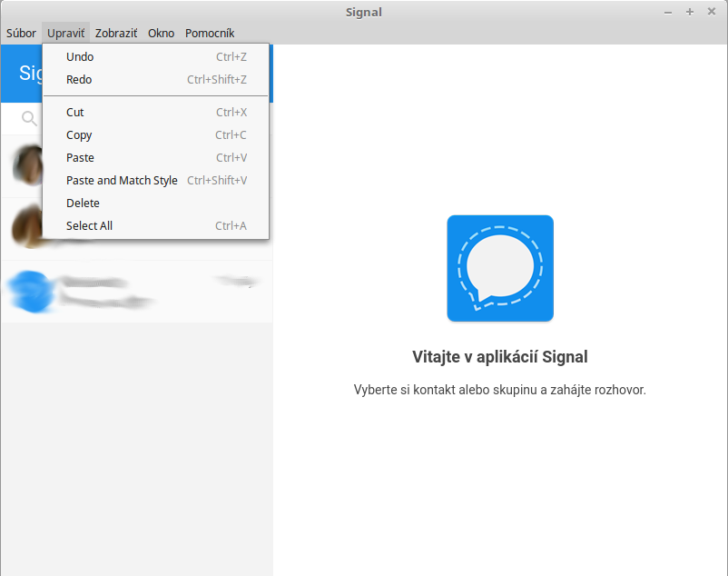728x576 pixels.
Task: Select Undo from the edit menu
Action: point(79,56)
